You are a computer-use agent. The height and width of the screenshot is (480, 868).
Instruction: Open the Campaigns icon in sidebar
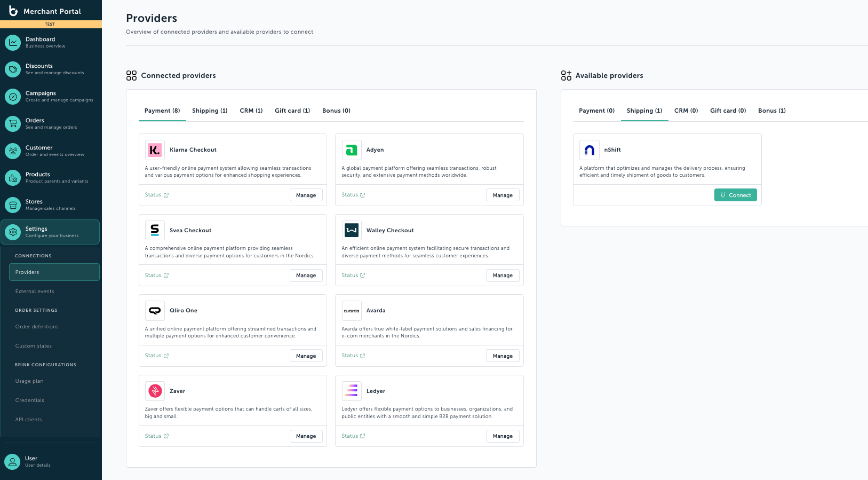pyautogui.click(x=13, y=97)
